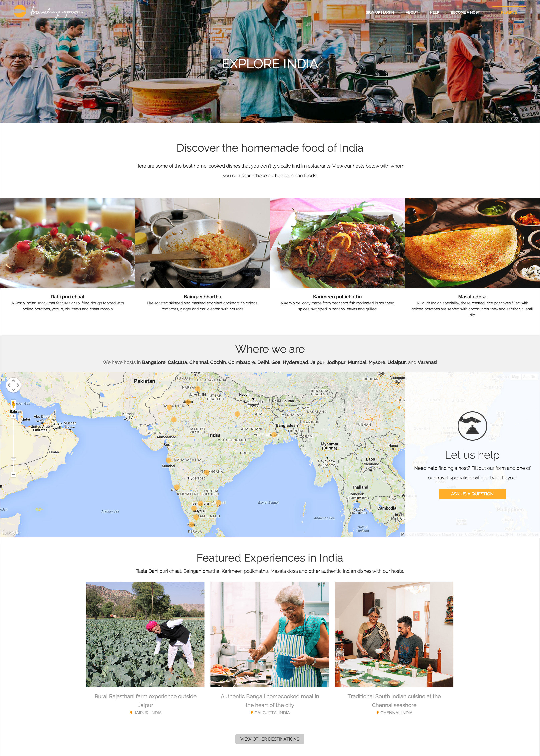Zoom in the map with plus button

coord(13,416)
